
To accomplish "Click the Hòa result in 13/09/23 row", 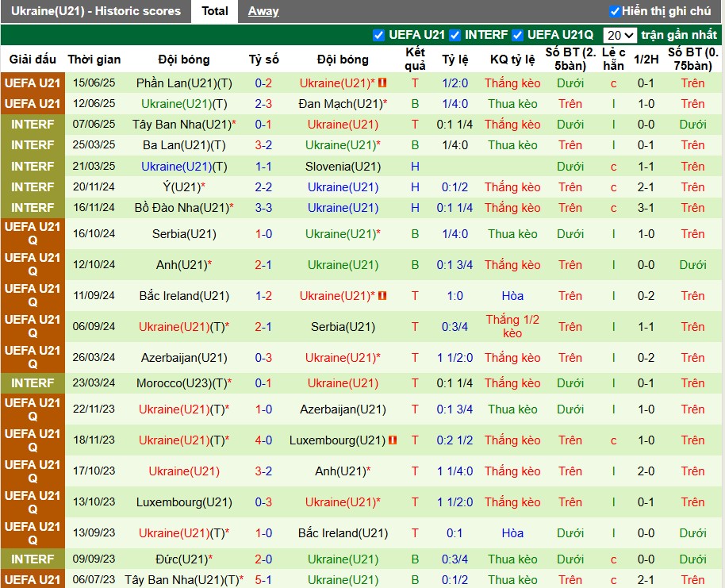I will 512,533.
